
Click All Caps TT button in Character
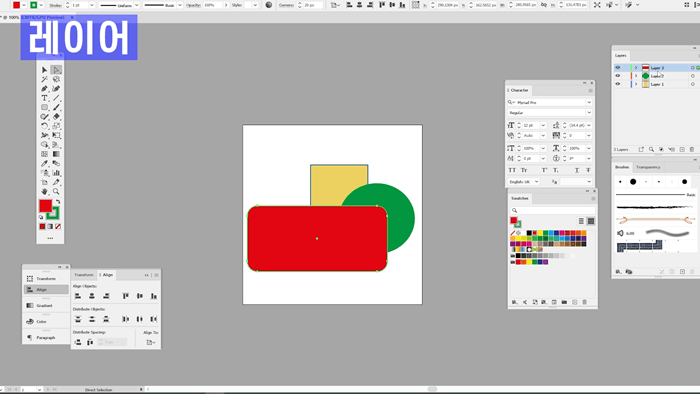[x=512, y=170]
